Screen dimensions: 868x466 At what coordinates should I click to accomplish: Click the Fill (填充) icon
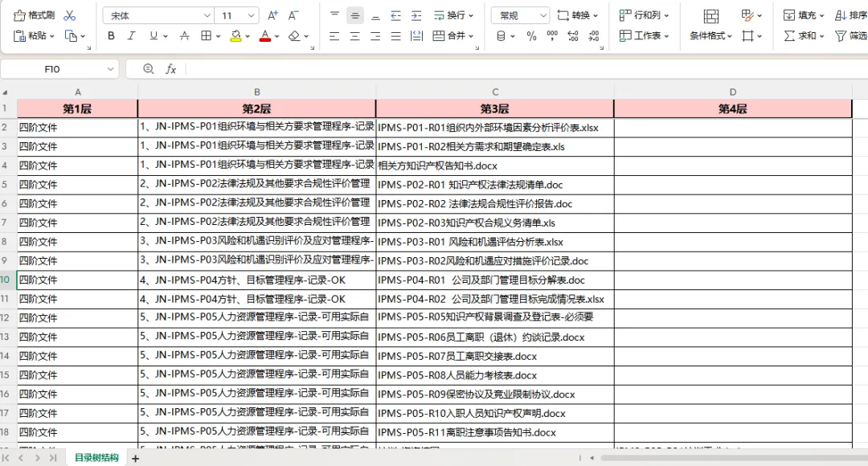pyautogui.click(x=789, y=15)
